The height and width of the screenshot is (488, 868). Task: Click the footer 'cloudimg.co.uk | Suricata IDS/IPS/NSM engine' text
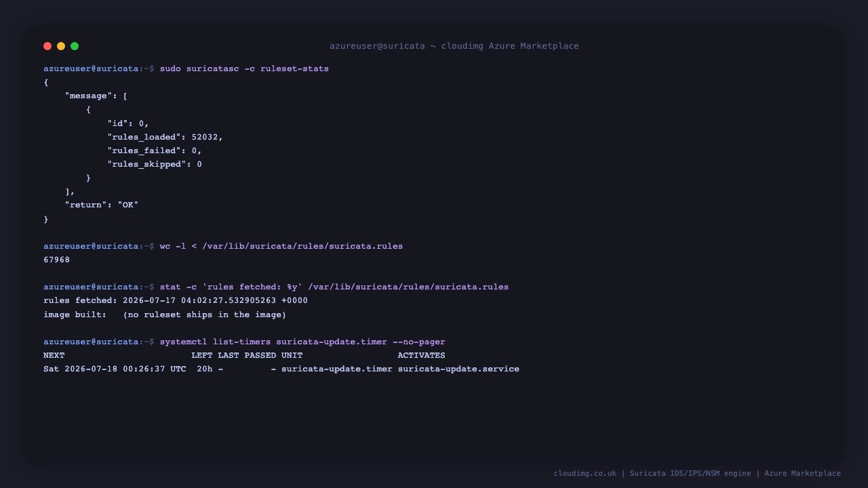(x=652, y=474)
